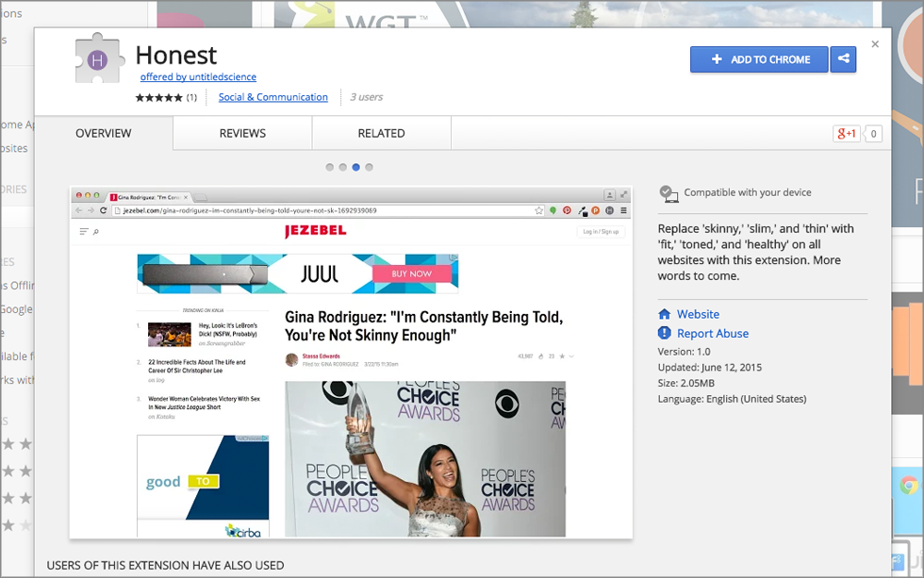
Task: Click the five-star rating display
Action: coord(159,98)
